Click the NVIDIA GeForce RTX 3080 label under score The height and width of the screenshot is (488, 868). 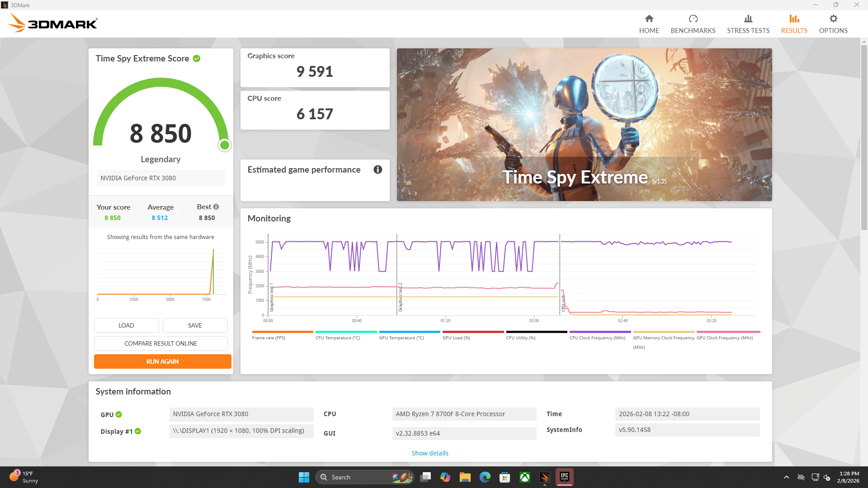(x=160, y=178)
